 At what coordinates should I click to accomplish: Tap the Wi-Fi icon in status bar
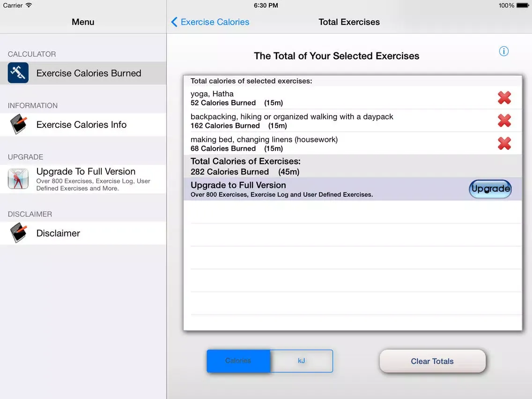point(28,5)
